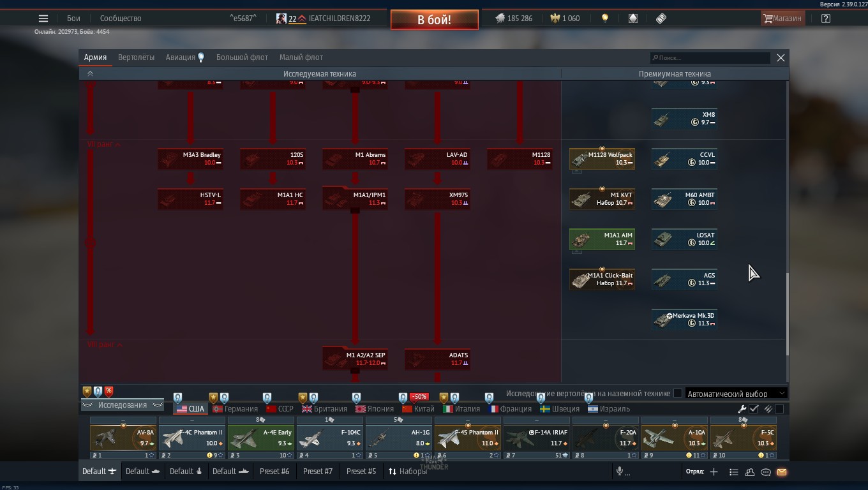
Task: Click the tech tree vertical scrollbar
Action: pyautogui.click(x=787, y=315)
